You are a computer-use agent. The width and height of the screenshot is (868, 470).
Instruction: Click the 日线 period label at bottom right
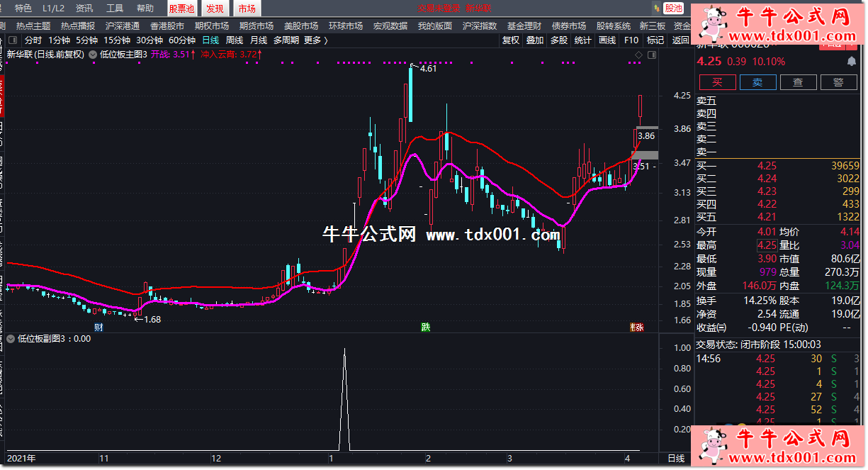(x=677, y=459)
